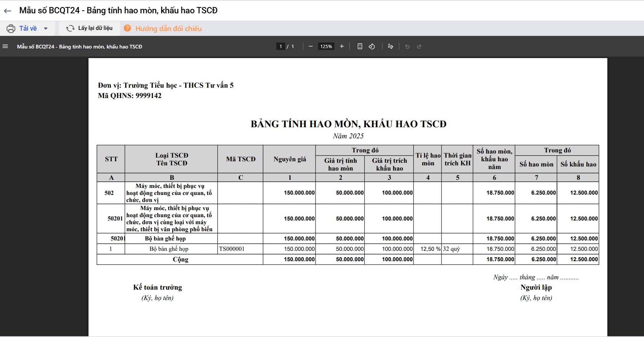Click the Tải về download label
The height and width of the screenshot is (337, 644).
28,28
